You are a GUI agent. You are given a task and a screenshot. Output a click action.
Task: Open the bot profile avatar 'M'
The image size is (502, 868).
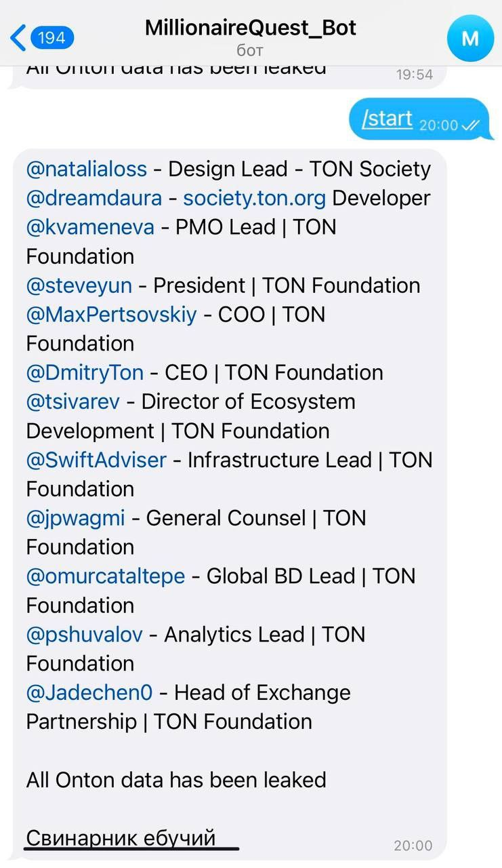pyautogui.click(x=470, y=38)
